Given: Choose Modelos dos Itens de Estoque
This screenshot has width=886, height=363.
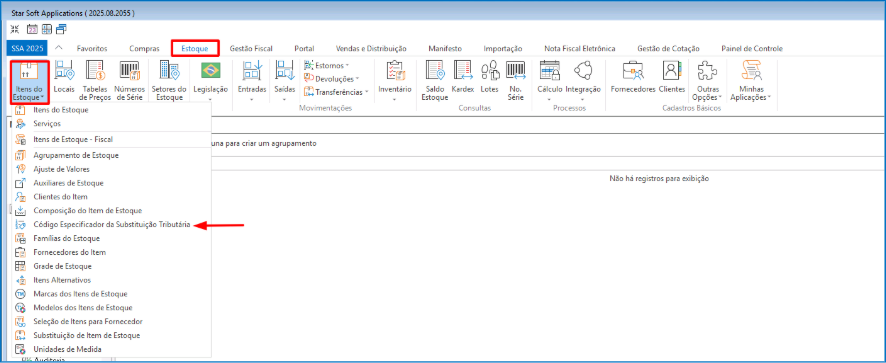Looking at the screenshot, I should click(x=112, y=308).
